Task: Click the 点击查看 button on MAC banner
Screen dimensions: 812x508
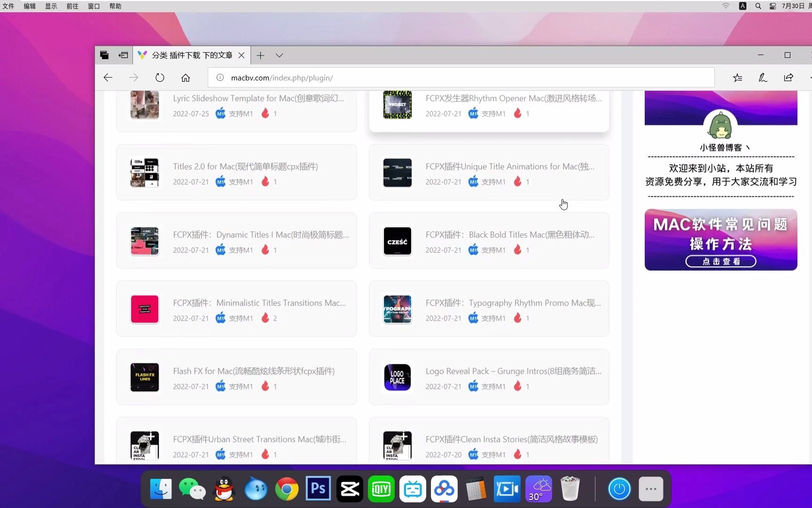Action: 721,262
